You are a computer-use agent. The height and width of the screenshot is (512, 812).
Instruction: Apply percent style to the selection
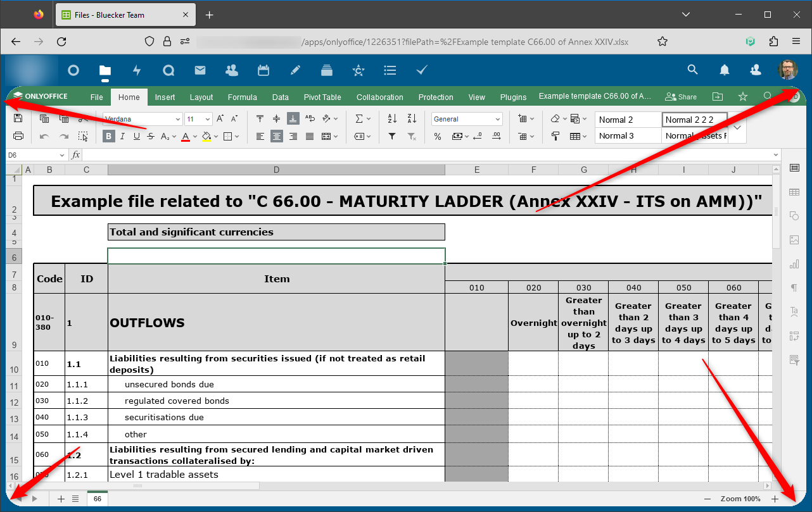point(437,136)
